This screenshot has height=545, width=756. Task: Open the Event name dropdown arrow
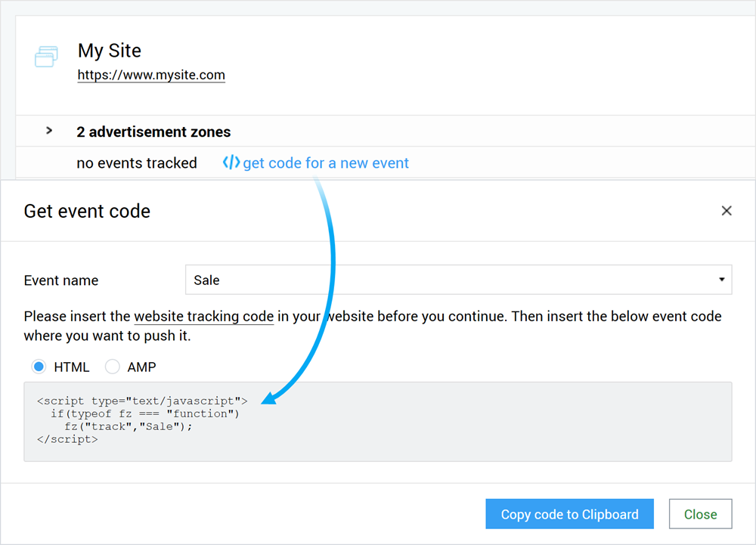(x=721, y=280)
